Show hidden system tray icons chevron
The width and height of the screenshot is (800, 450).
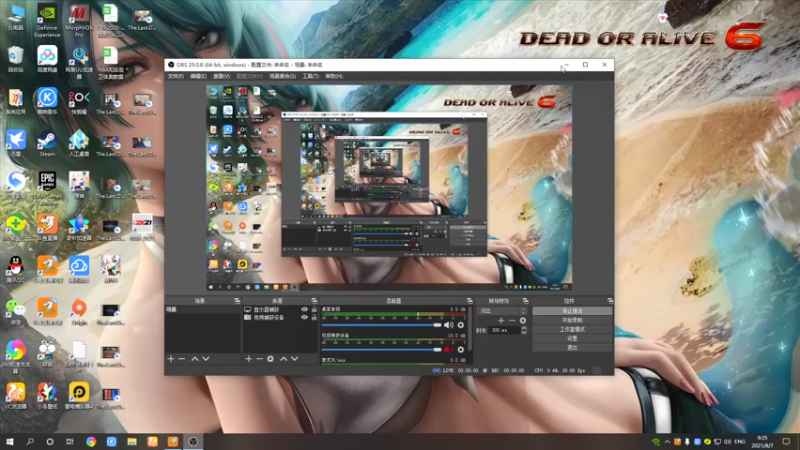pyautogui.click(x=667, y=442)
